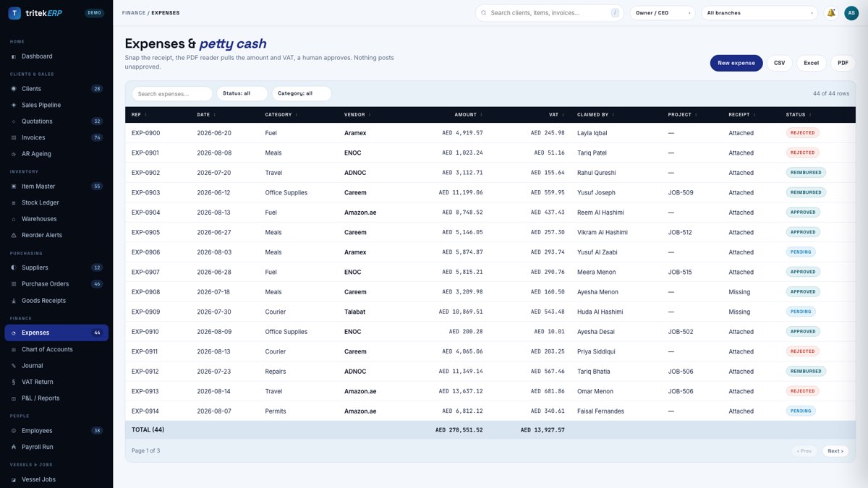The height and width of the screenshot is (488, 868).
Task: Click the Chart of Accounts icon
Action: pos(14,349)
